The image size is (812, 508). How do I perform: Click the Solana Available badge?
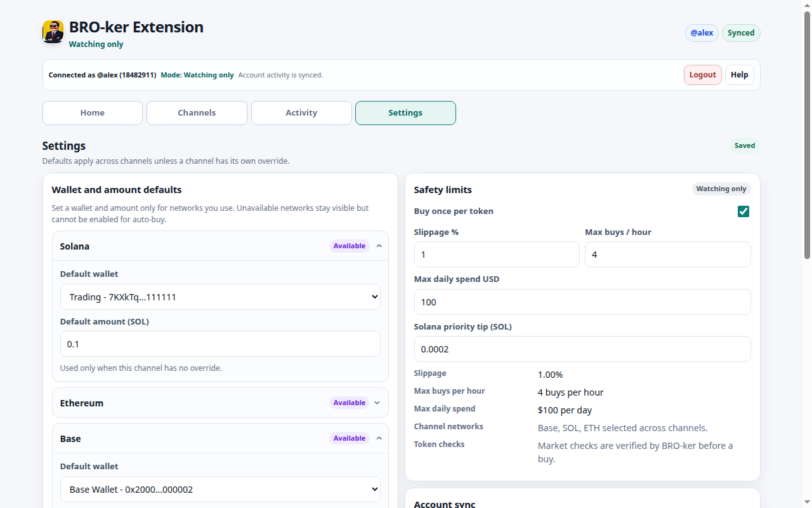pyautogui.click(x=350, y=246)
